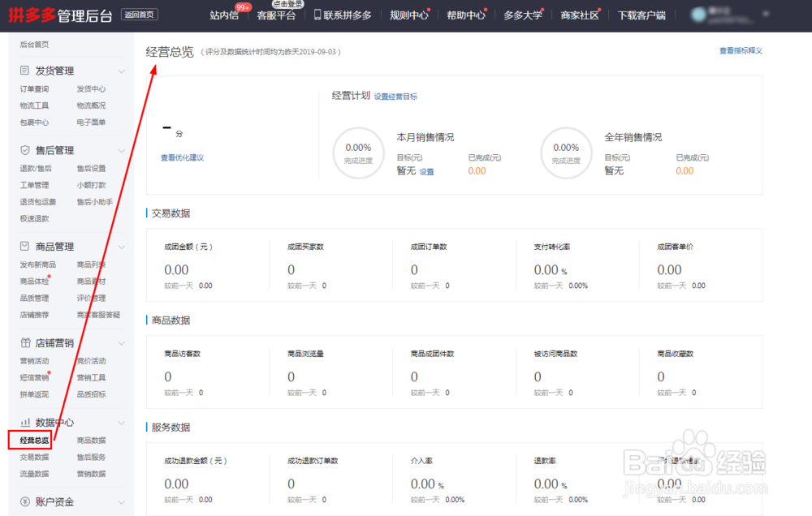The width and height of the screenshot is (812, 516).
Task: Open 拼单返现 in sidebar
Action: click(34, 394)
